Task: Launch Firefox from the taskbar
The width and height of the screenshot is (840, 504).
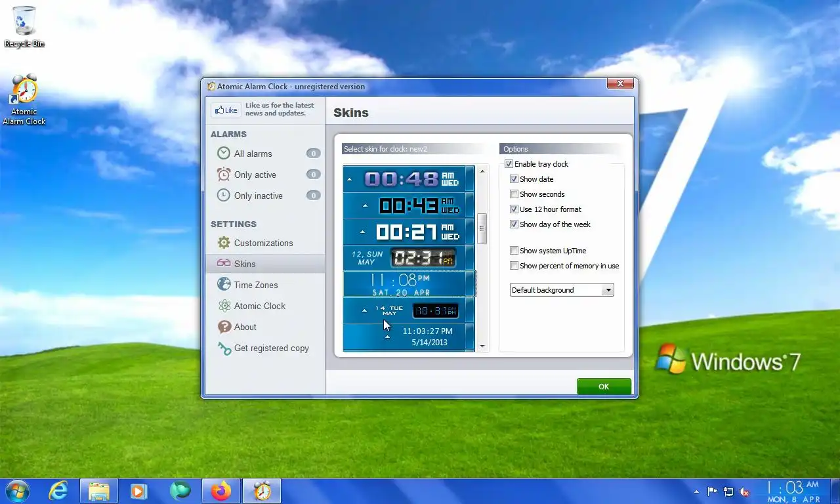Action: point(221,491)
